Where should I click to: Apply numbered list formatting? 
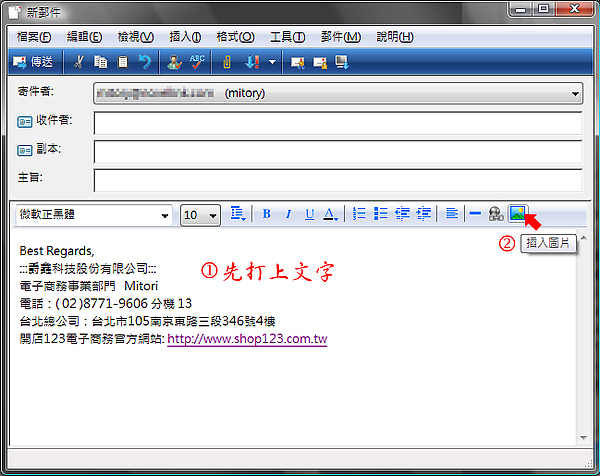pos(359,214)
